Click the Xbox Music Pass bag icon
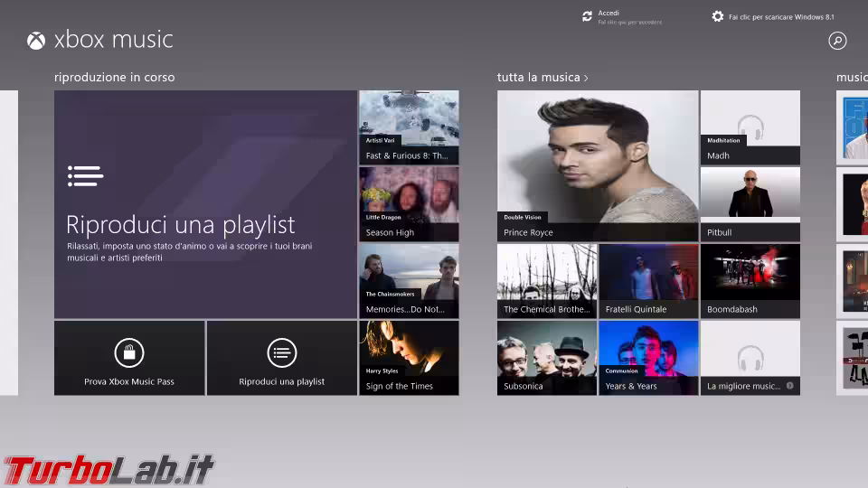Viewport: 868px width, 488px height. pos(129,352)
